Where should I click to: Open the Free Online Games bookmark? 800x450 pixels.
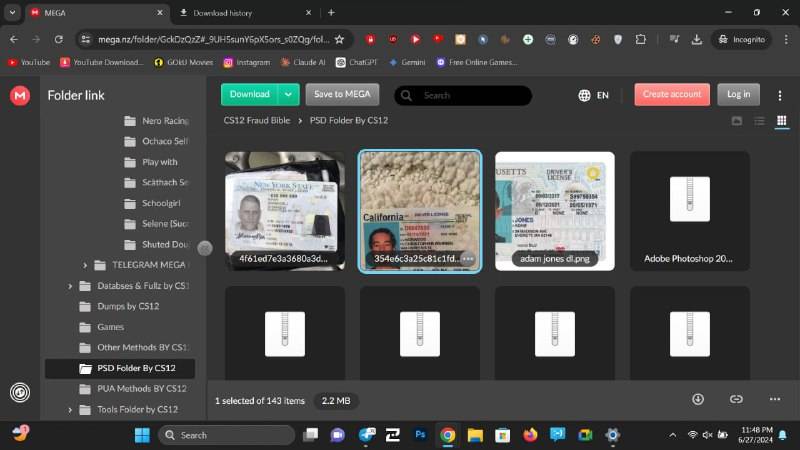tap(477, 62)
